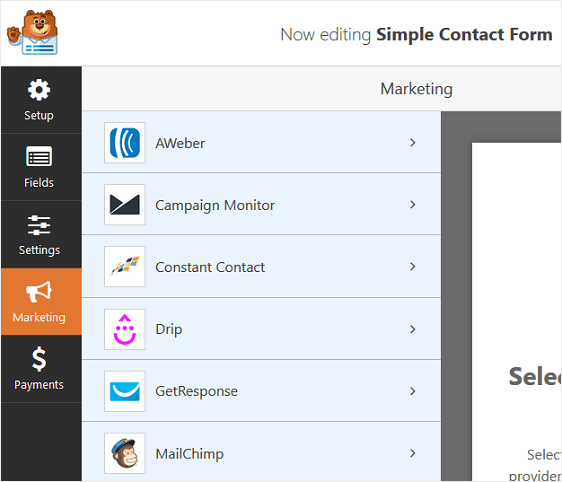Click the GetResponse envelope logo
The width and height of the screenshot is (562, 482).
(125, 391)
